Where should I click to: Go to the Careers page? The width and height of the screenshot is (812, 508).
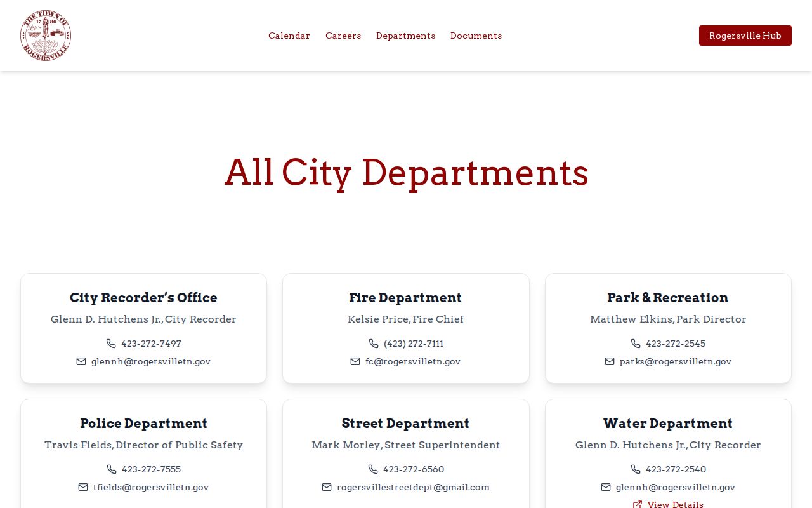[343, 36]
